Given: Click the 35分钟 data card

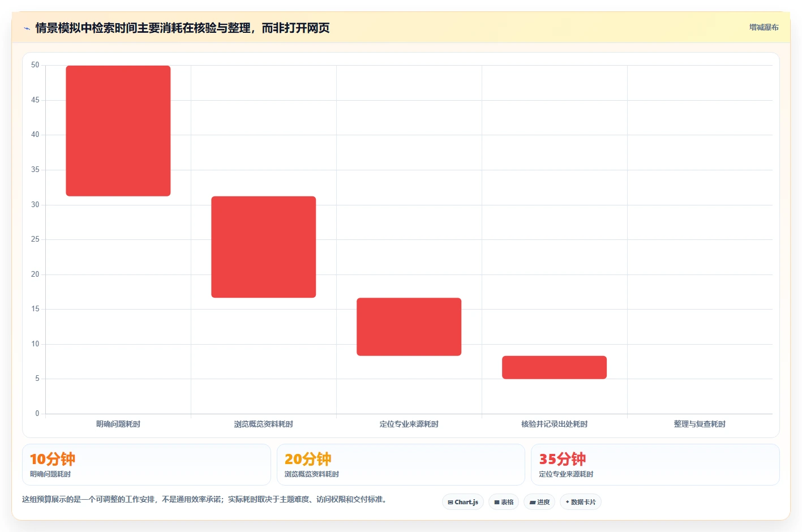Looking at the screenshot, I should coord(655,465).
